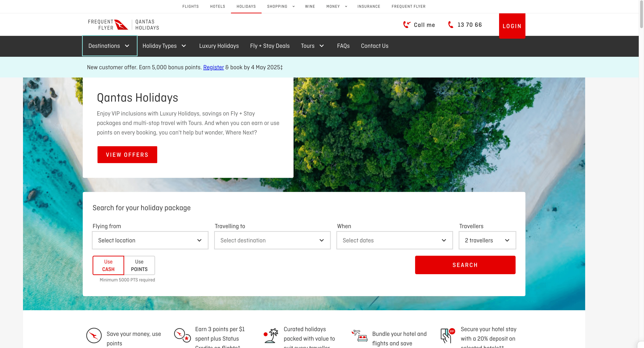
Task: Open the When select dates dropdown
Action: coord(394,240)
